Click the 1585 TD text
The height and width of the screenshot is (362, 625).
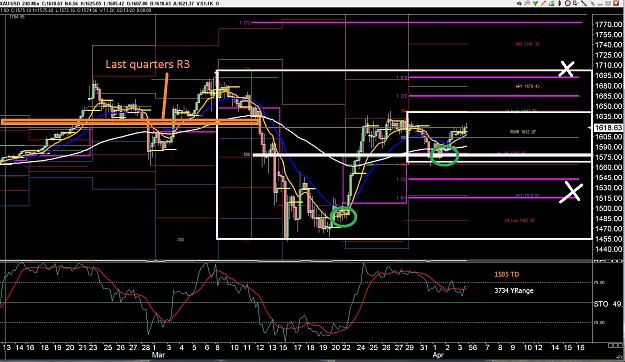point(507,274)
